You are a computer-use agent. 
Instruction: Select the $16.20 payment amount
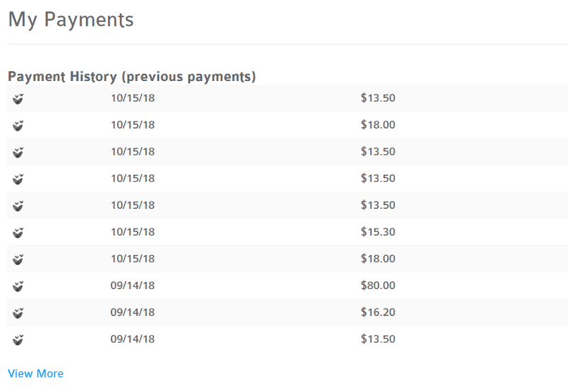[x=378, y=312]
